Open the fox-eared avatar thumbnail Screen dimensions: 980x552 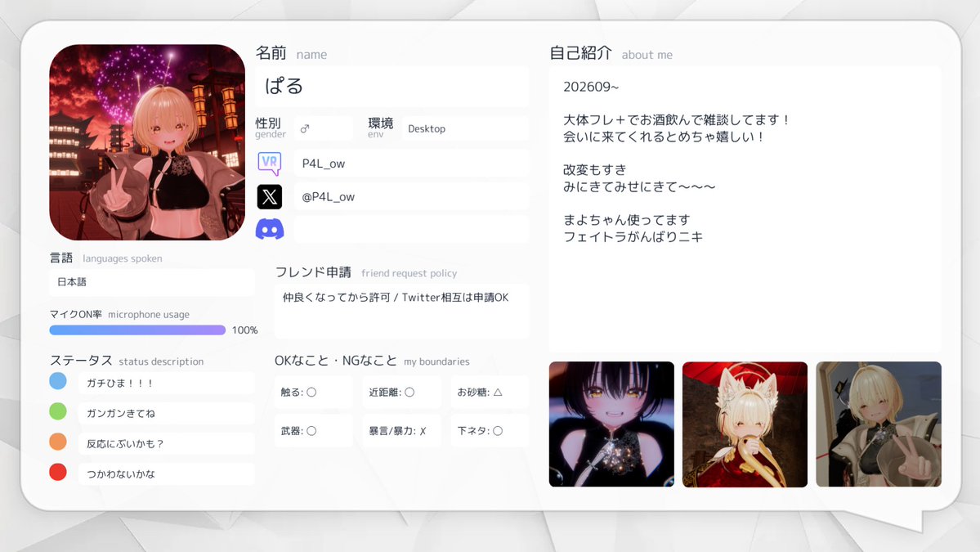(x=745, y=424)
